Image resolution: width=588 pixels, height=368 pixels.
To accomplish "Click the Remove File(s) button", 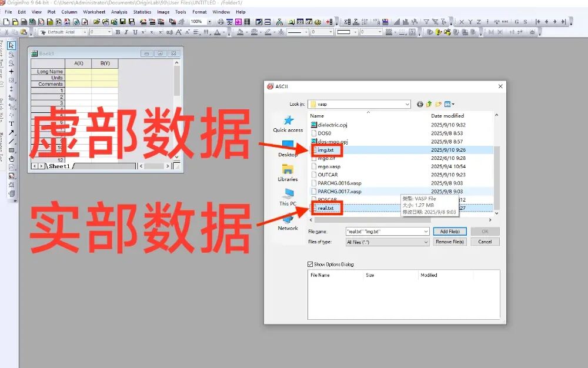I will [x=450, y=242].
